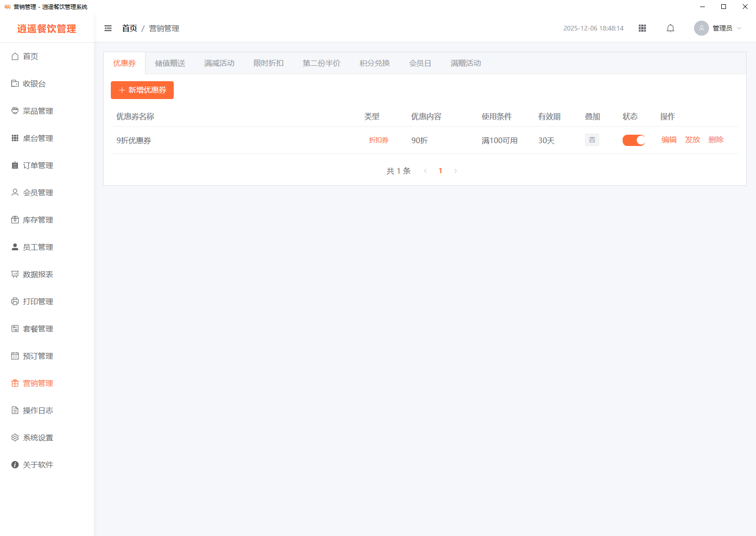Click 编辑 link for 9折优惠券
Screen dimensions: 756x536
(669, 139)
